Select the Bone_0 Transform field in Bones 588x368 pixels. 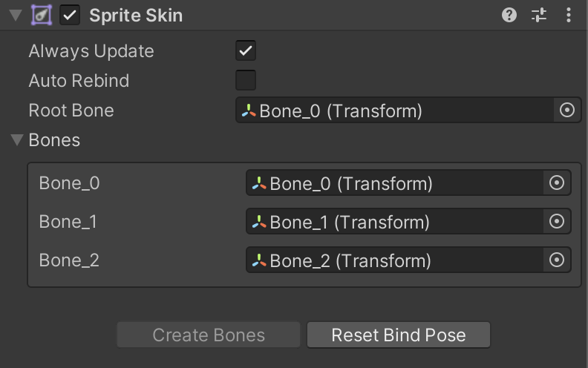pyautogui.click(x=393, y=183)
